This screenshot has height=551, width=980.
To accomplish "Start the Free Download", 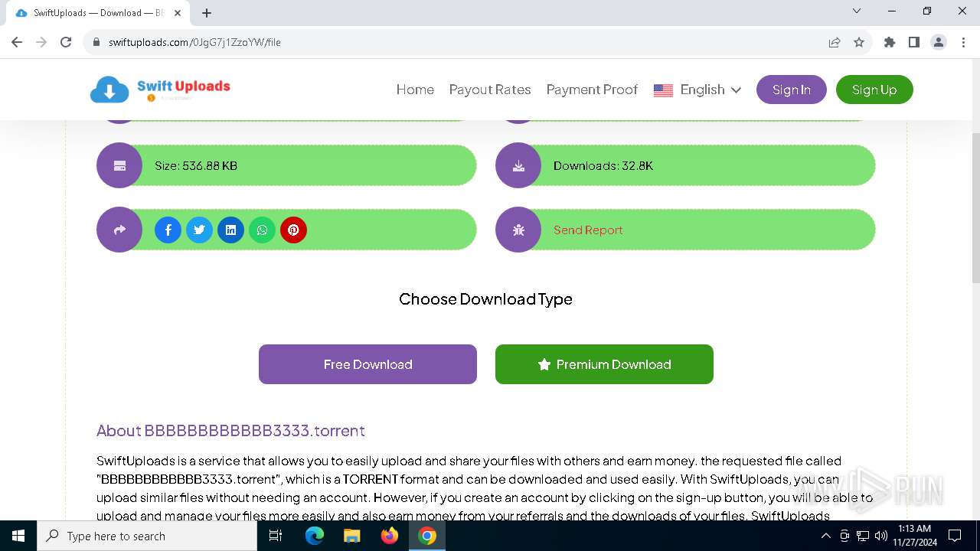I will (x=367, y=364).
